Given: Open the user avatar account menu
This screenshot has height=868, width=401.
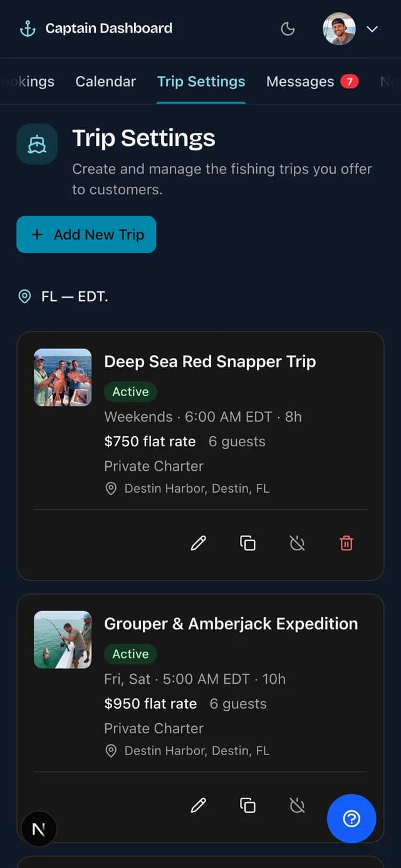Looking at the screenshot, I should (339, 29).
